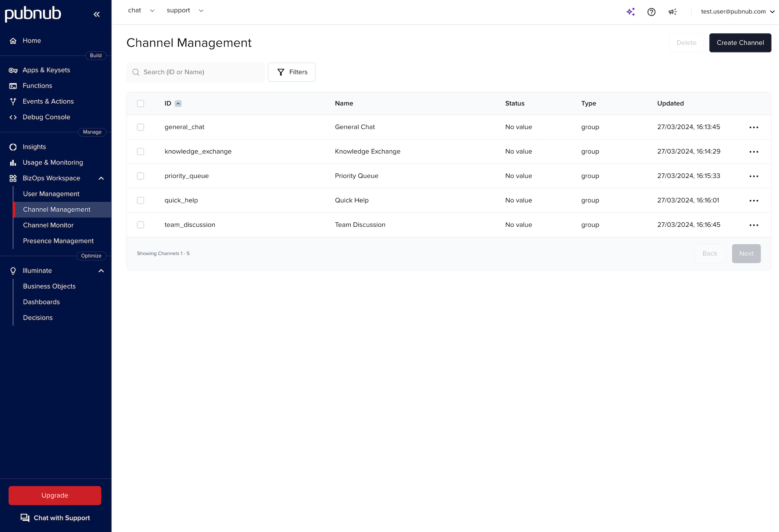
Task: Check the quick_help row checkbox
Action: pyautogui.click(x=140, y=200)
